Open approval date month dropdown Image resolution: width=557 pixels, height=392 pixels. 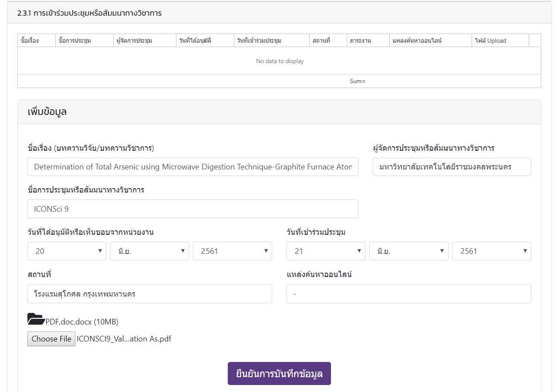[x=149, y=251]
